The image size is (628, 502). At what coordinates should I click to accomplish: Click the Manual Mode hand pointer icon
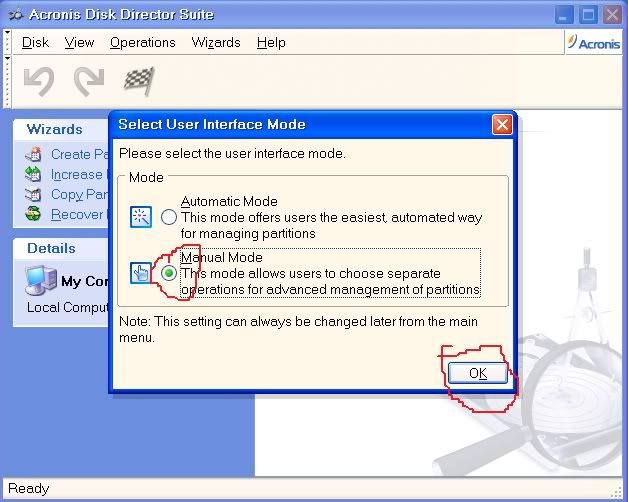(x=140, y=273)
